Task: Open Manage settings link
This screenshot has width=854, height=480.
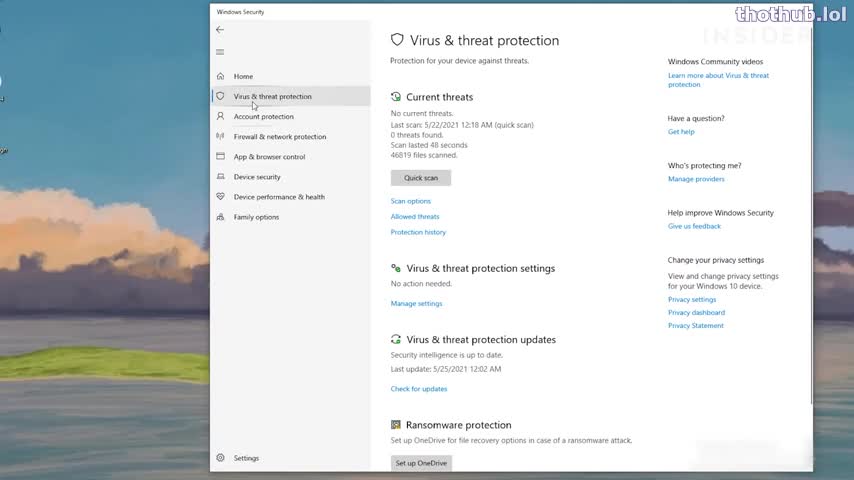Action: coord(416,303)
